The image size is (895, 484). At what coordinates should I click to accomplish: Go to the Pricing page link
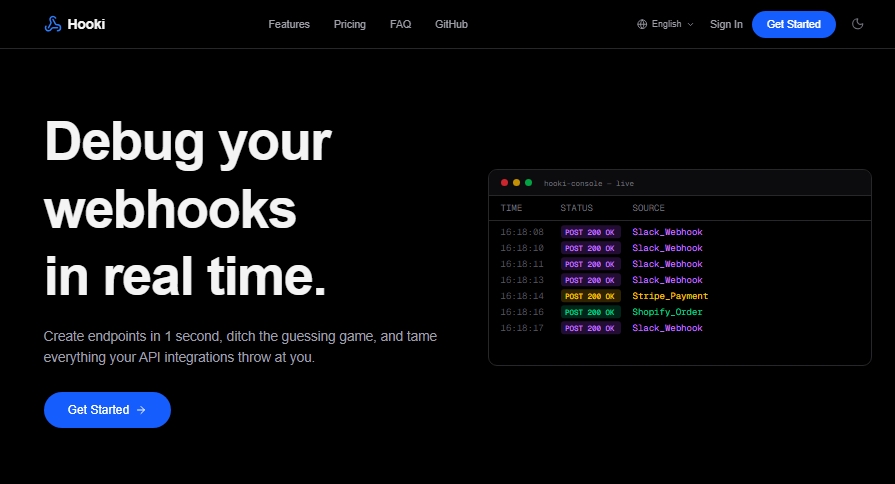pos(349,24)
